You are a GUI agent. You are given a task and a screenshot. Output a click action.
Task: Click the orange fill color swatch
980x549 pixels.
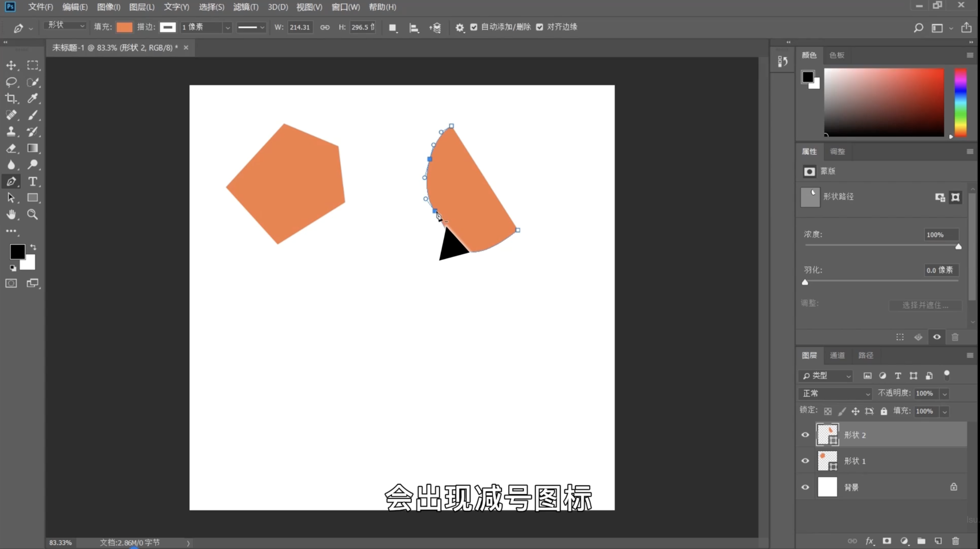pos(124,27)
